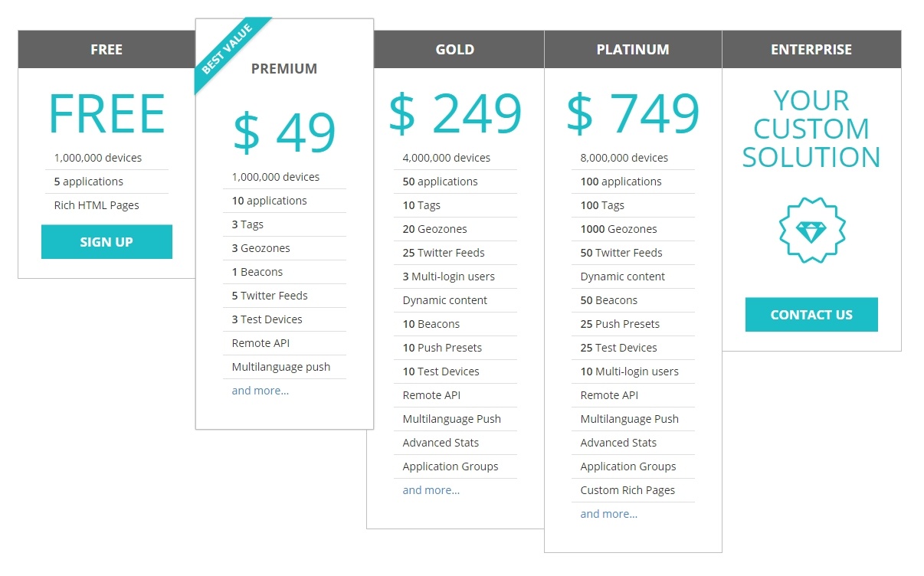
Task: Click the $ 49 price
Action: [284, 132]
